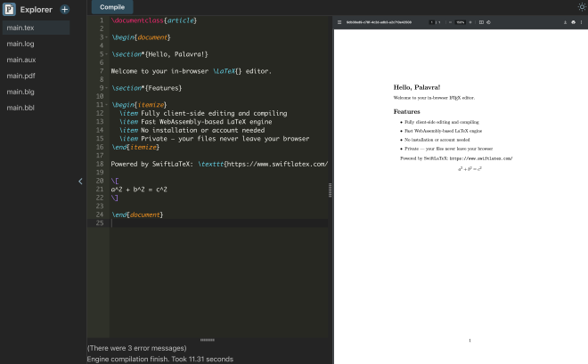Viewport: 588px width, 364px height.
Task: Click the PDF fit-to-page icon
Action: [x=481, y=21]
